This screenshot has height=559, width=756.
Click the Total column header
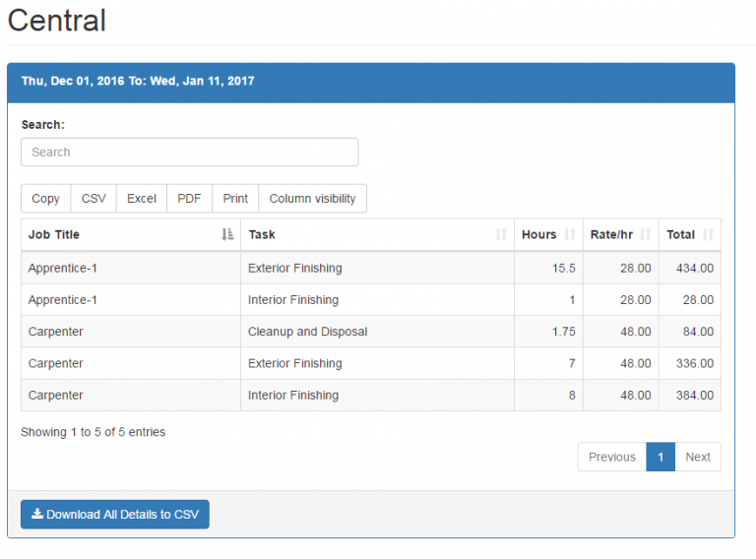[690, 234]
